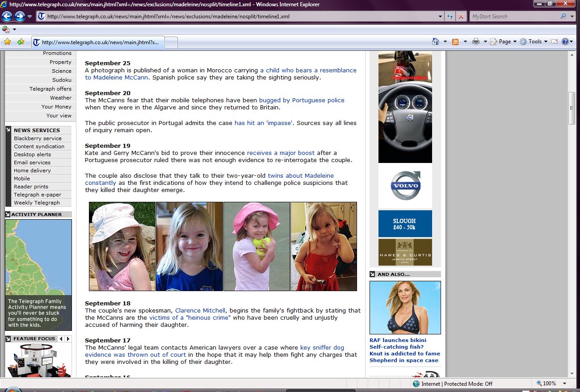The height and width of the screenshot is (392, 580).
Task: Open the 'bugged by Portuguese police' link
Action: 302,100
